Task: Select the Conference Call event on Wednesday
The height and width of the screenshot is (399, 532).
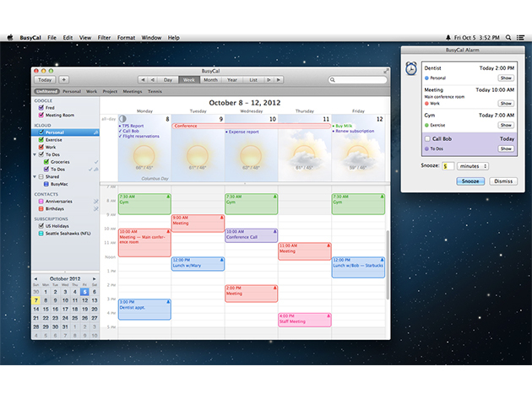Action: pyautogui.click(x=251, y=235)
